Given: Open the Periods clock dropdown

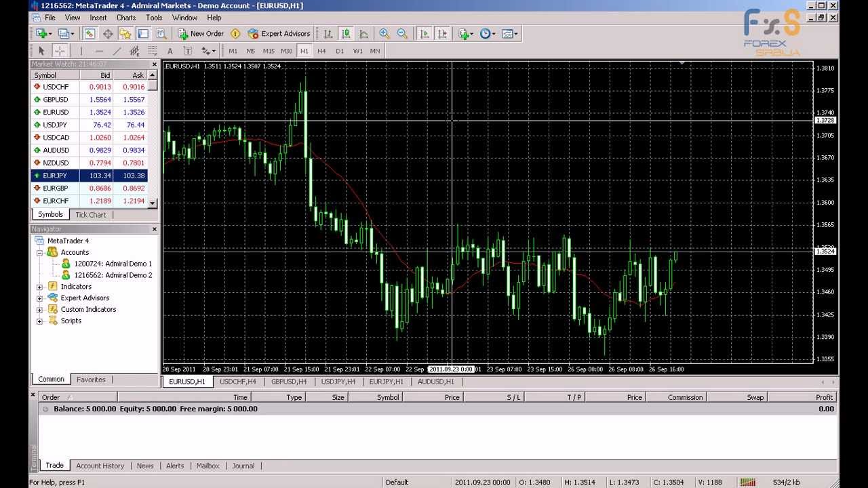Looking at the screenshot, I should (488, 33).
